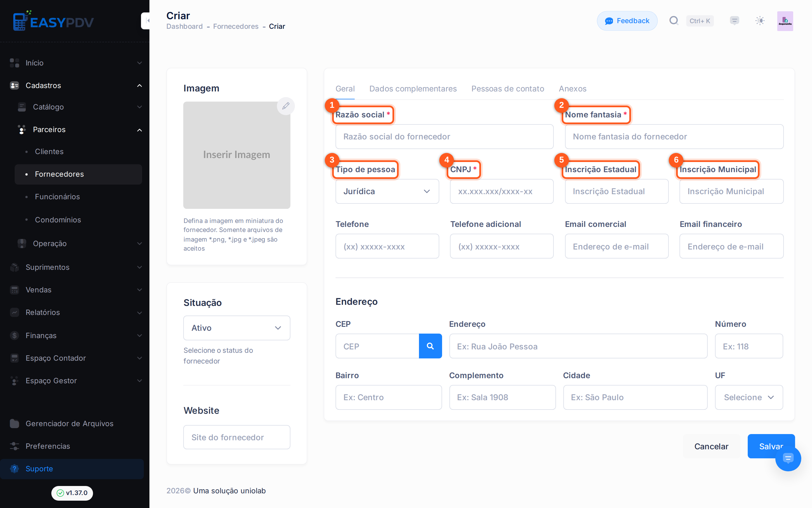Click the Vendas sidebar icon
Screen dimensions: 812x508
tap(14, 290)
